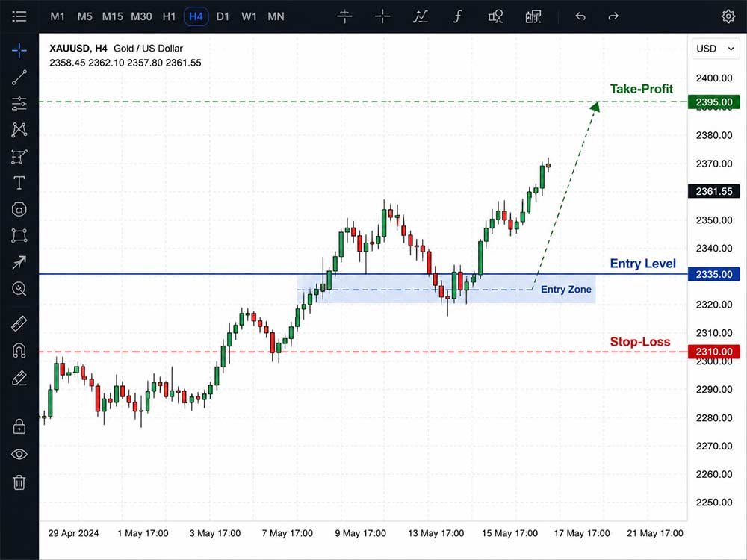Click the XAUUSD, H4 symbol title
Viewport: 747px width, 560px height.
[78, 48]
